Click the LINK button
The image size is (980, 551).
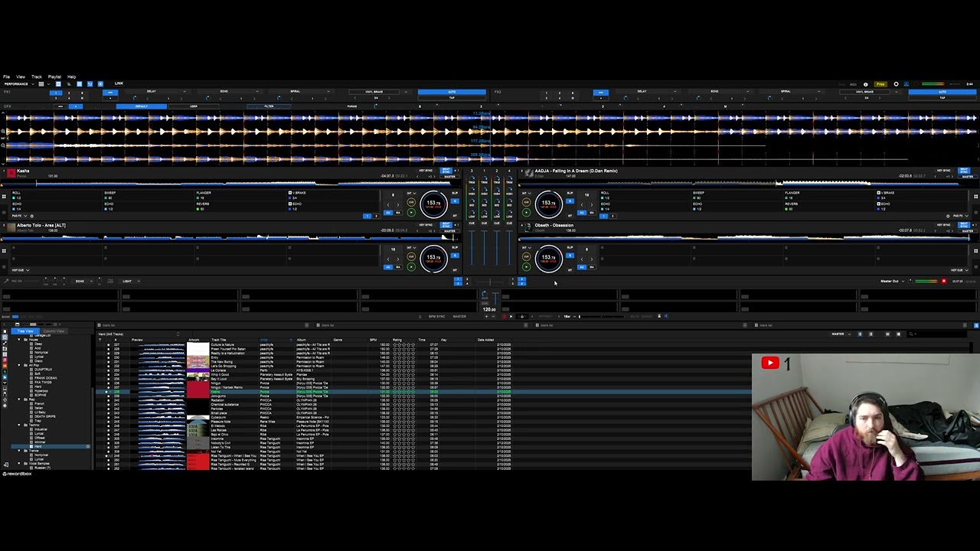click(x=119, y=83)
